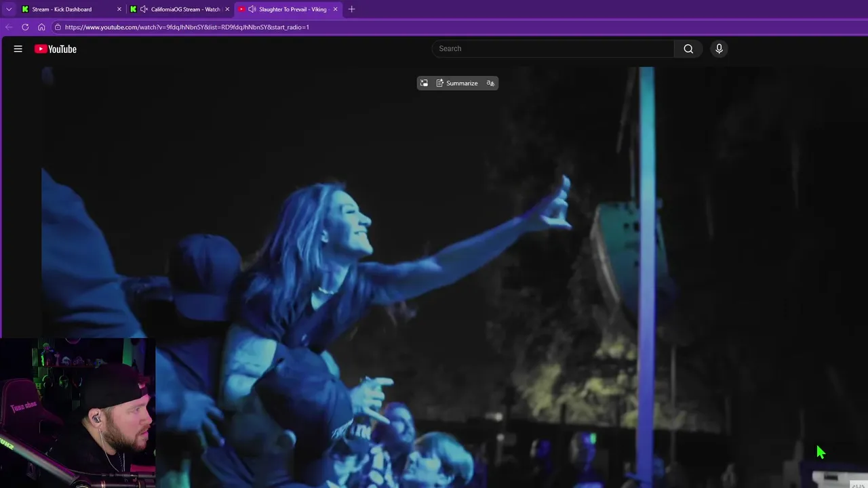This screenshot has height=488, width=868.
Task: Switch to Stream - Kick Dashboard tab
Action: 72,9
